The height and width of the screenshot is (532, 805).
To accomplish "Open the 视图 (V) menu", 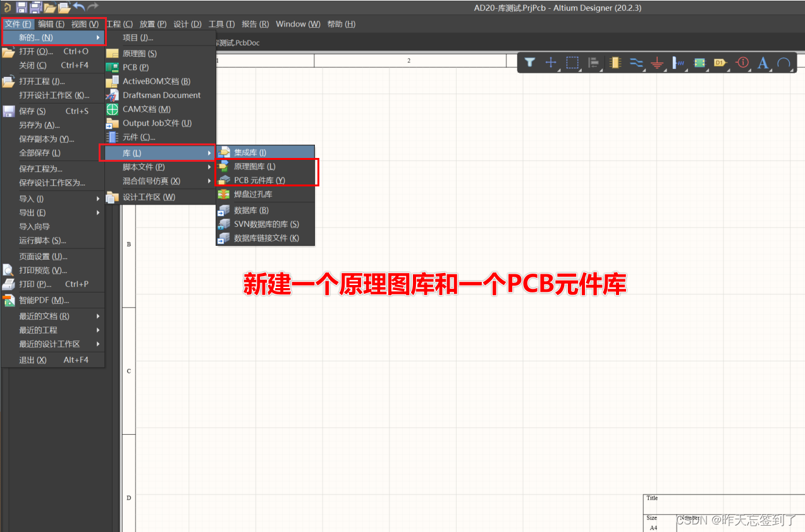I will tap(85, 24).
